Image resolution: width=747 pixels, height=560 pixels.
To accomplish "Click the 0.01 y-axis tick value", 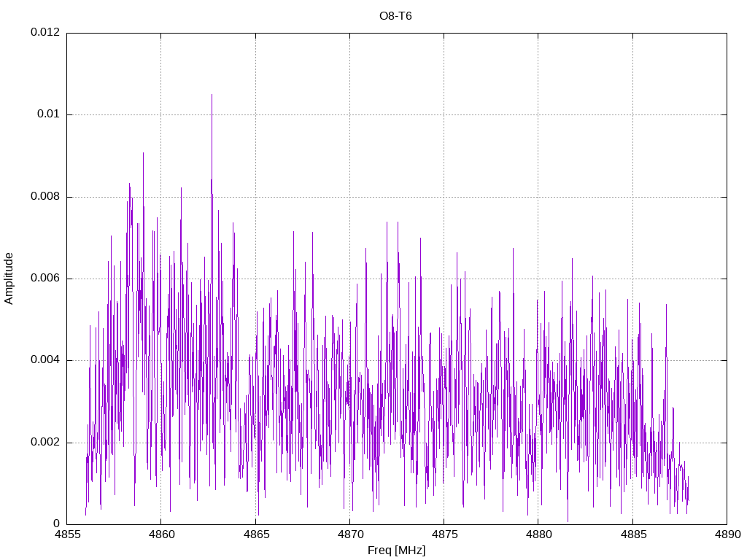I will (49, 114).
